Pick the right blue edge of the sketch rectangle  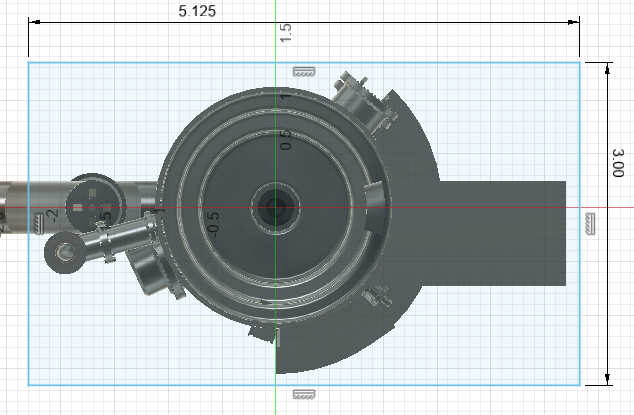pyautogui.click(x=580, y=300)
